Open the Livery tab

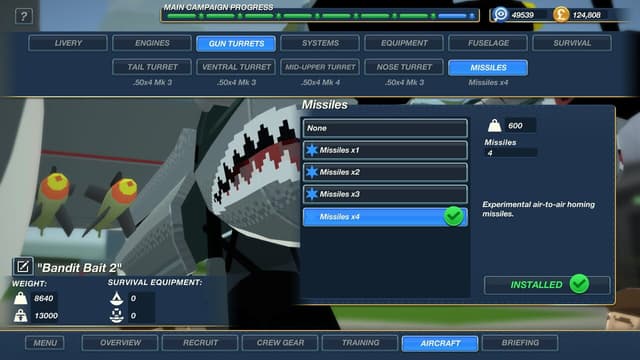click(x=68, y=43)
